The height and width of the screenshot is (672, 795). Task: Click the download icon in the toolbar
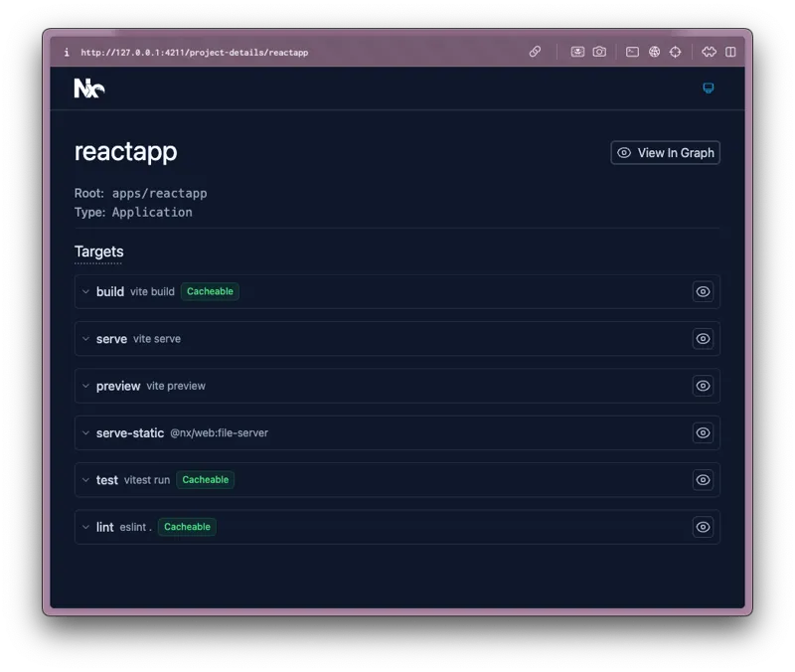click(x=577, y=52)
